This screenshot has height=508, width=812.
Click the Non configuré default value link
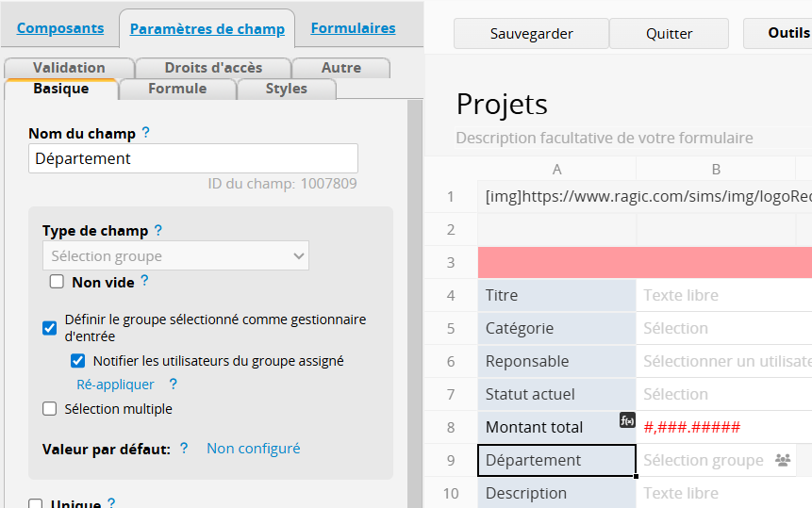tap(254, 449)
